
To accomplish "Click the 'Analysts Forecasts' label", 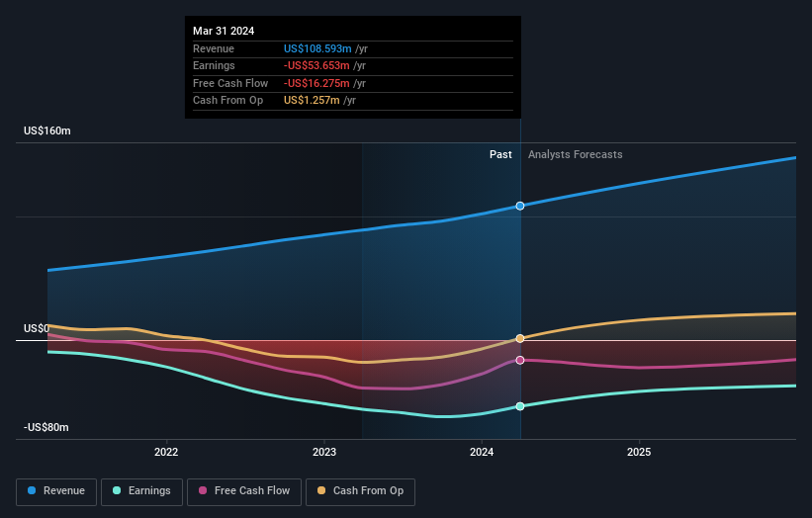I will (x=576, y=154).
